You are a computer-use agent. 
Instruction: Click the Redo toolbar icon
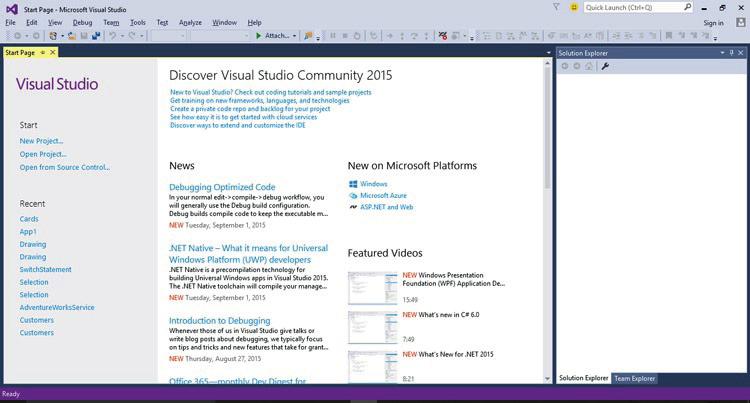[132, 36]
